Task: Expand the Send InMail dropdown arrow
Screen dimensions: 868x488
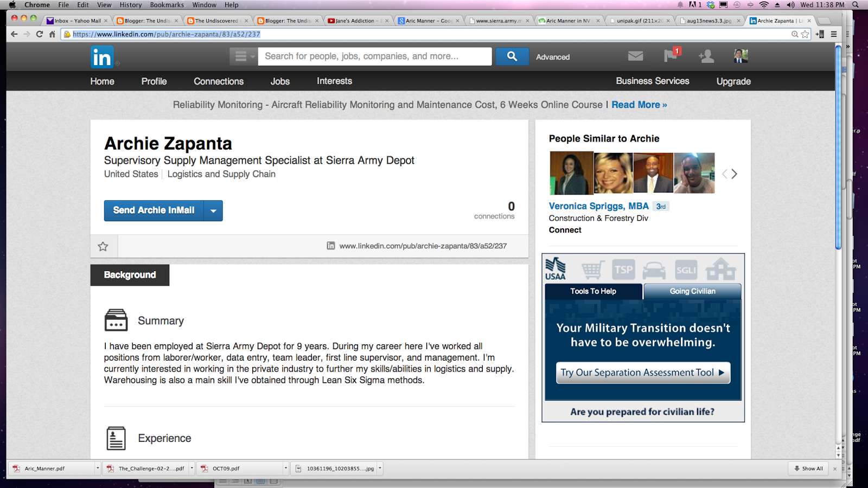Action: [213, 211]
